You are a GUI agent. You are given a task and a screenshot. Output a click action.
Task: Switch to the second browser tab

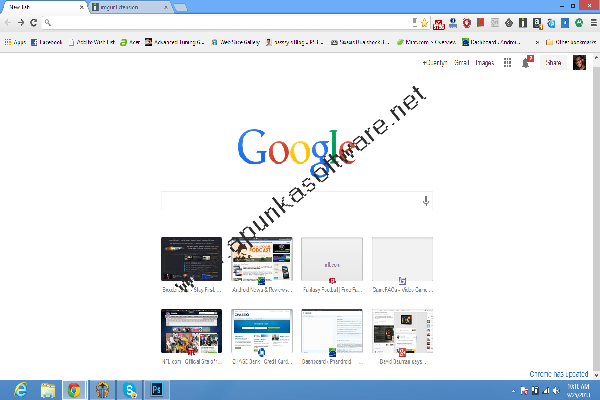tap(130, 7)
